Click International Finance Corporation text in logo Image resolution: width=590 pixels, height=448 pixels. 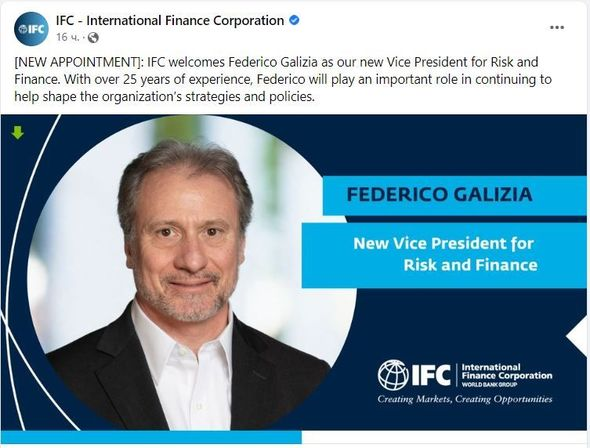point(506,371)
